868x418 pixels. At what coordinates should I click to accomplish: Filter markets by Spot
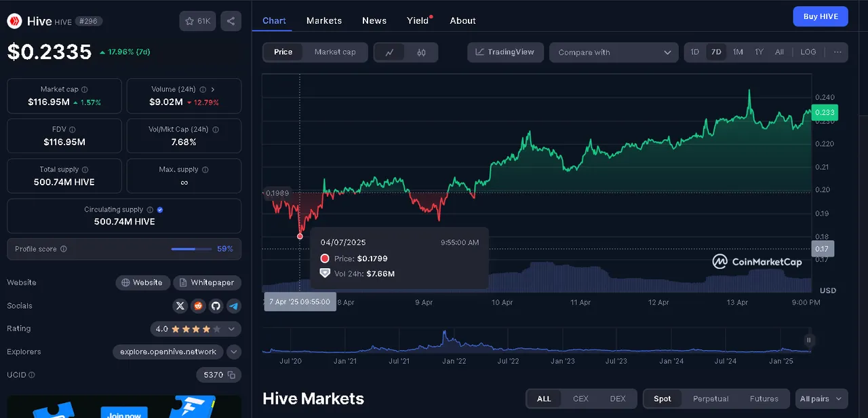(x=663, y=399)
